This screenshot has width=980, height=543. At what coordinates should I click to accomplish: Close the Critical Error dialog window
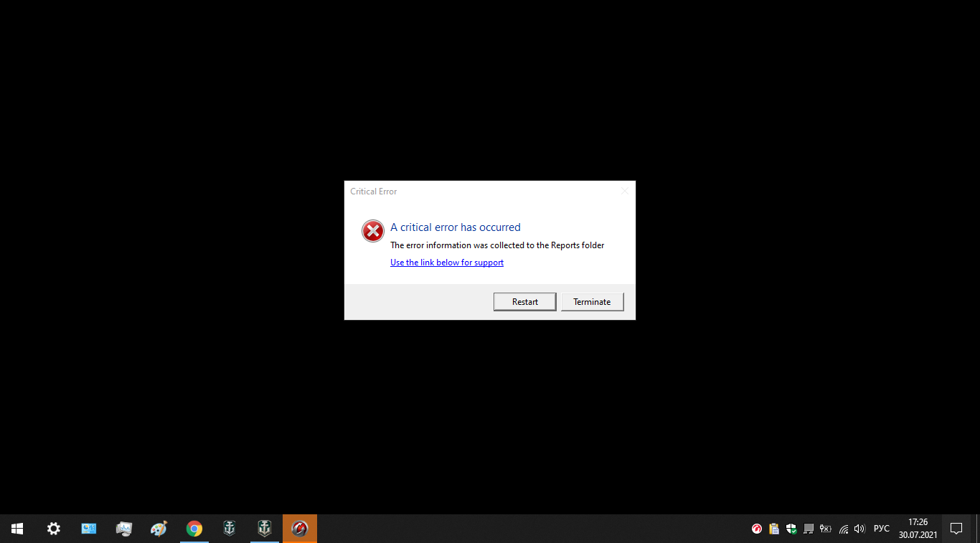624,191
